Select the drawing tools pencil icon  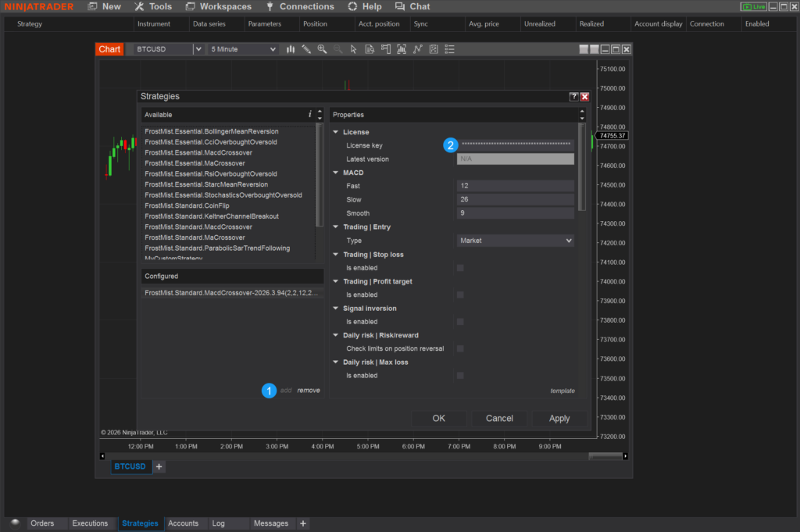point(306,49)
